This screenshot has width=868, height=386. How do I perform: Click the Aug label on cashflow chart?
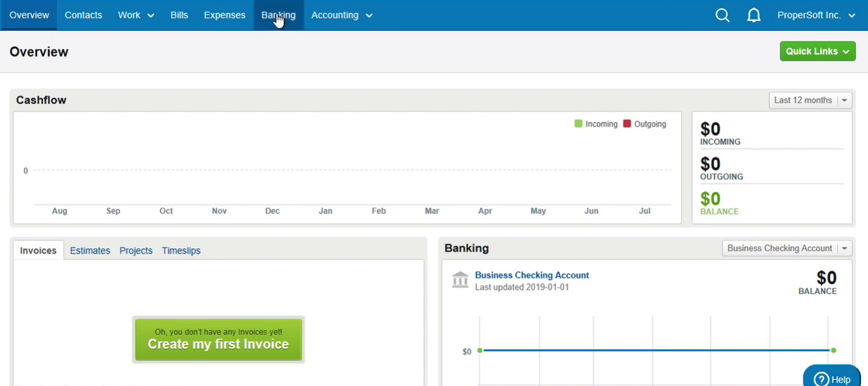[60, 211]
